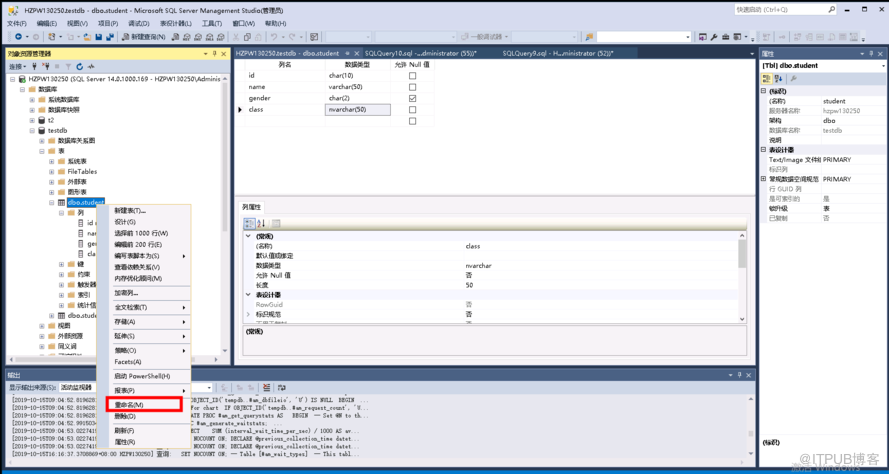
Task: Click the 新建查询(N) toolbar button
Action: click(x=146, y=37)
